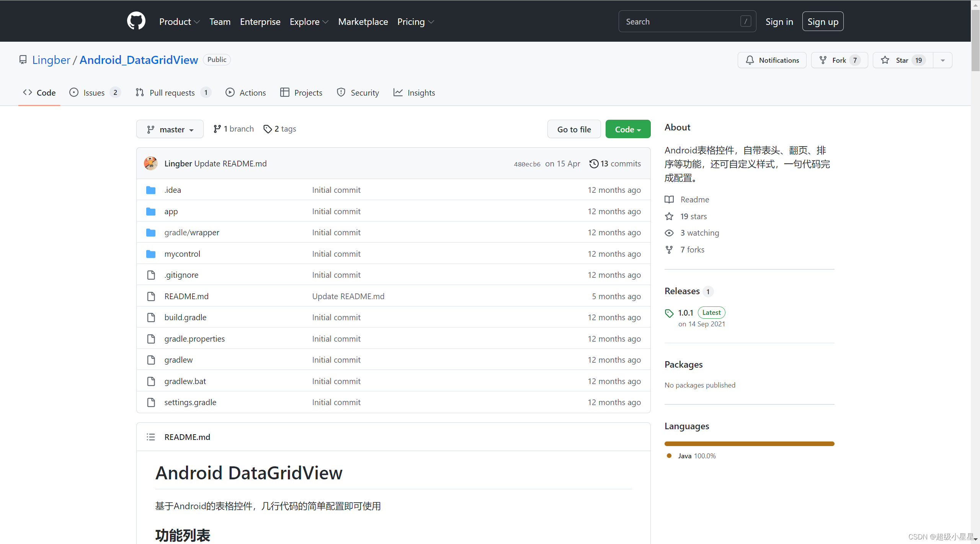
Task: Open the settings.gradle file name
Action: [x=190, y=402]
